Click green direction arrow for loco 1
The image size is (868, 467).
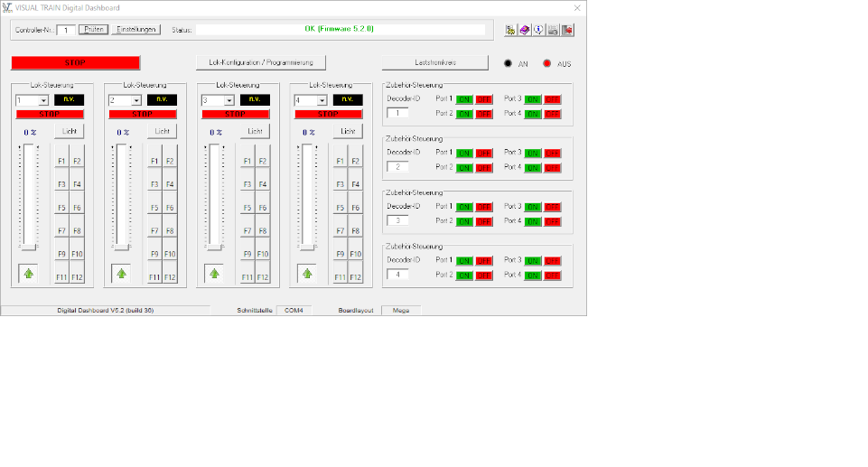[x=28, y=273]
